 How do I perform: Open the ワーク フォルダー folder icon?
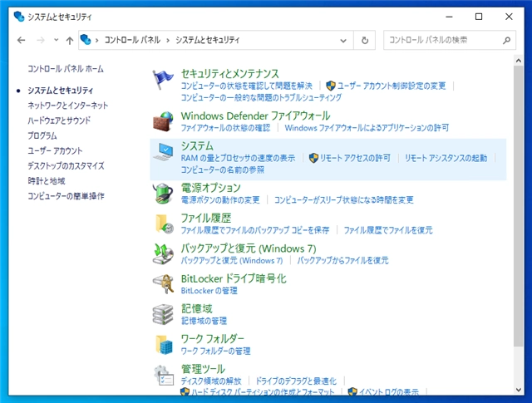(165, 344)
